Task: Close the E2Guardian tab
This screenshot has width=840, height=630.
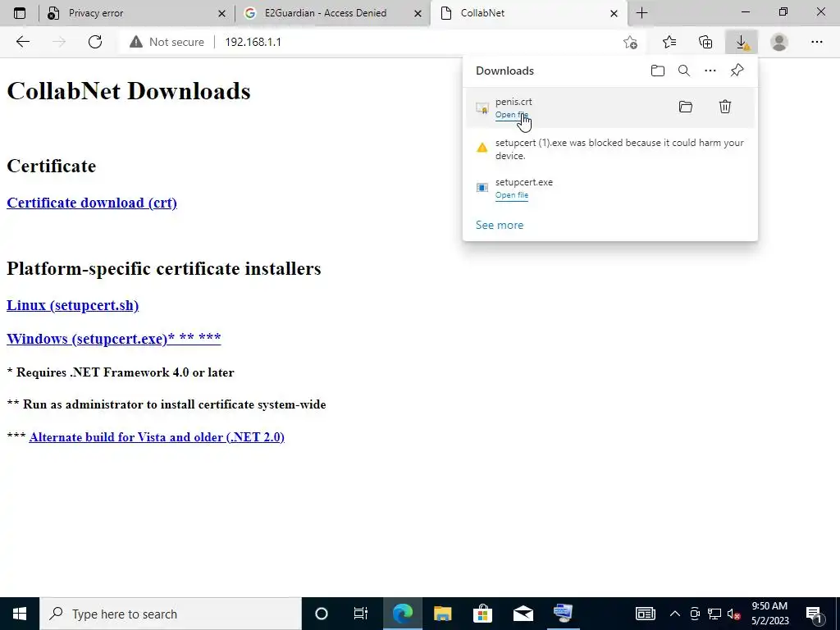Action: point(418,13)
